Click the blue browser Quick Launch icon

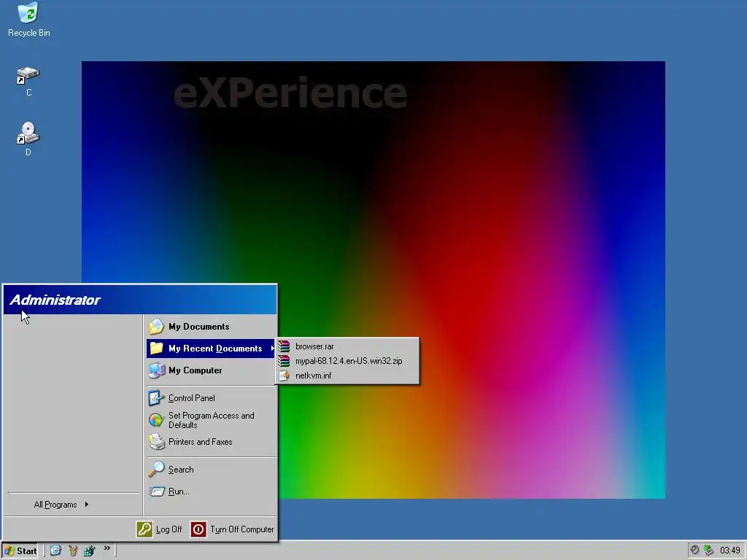point(55,551)
